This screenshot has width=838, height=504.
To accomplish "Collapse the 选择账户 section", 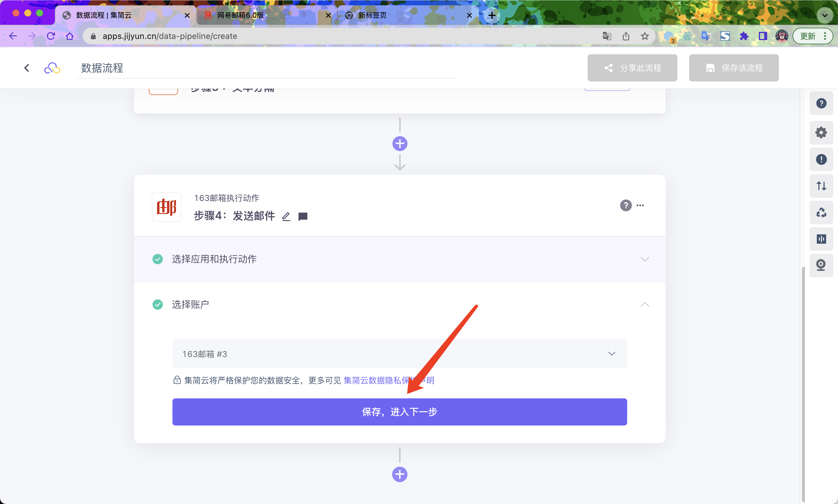I will pyautogui.click(x=644, y=304).
